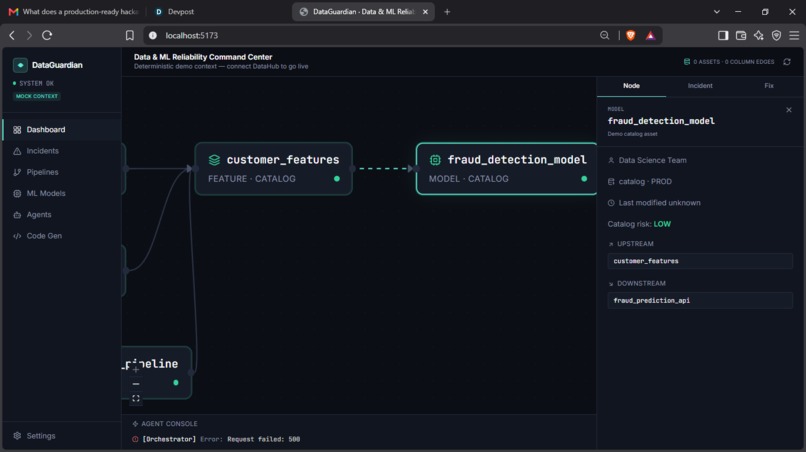806x452 pixels.
Task: Open browser hamburger menu
Action: tap(794, 35)
